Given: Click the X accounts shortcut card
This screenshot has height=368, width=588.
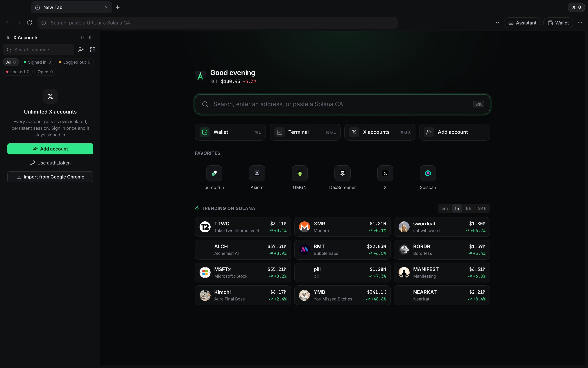Looking at the screenshot, I should [380, 132].
